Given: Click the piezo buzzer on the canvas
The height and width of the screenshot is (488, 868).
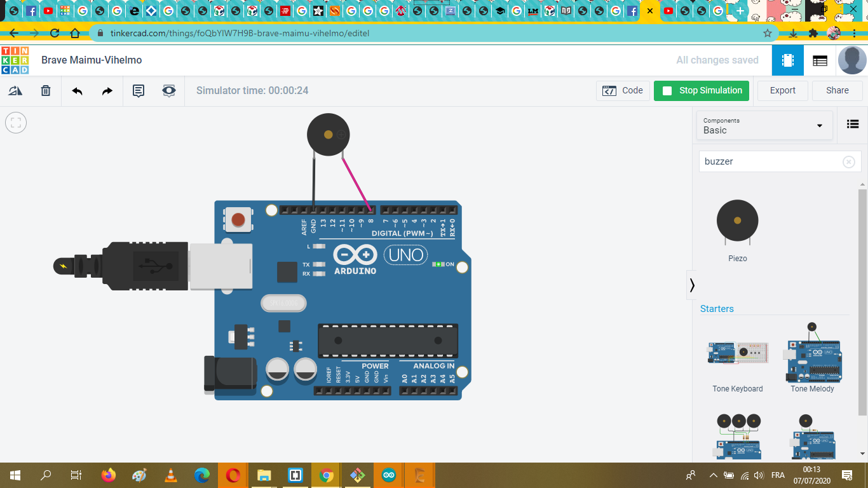Looking at the screenshot, I should coord(328,134).
